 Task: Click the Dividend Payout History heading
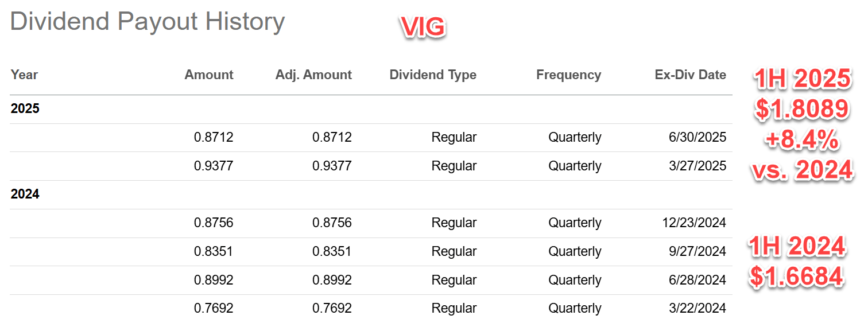click(x=148, y=22)
